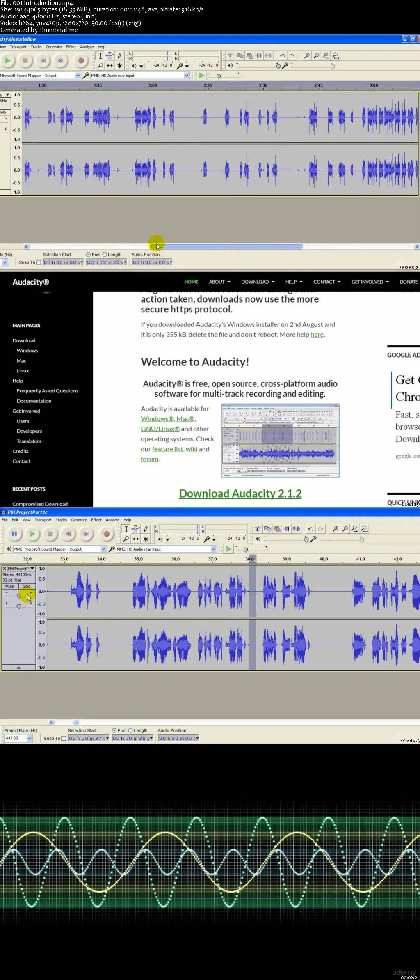Open the Generate menu in citysileacehollow window

54,47
